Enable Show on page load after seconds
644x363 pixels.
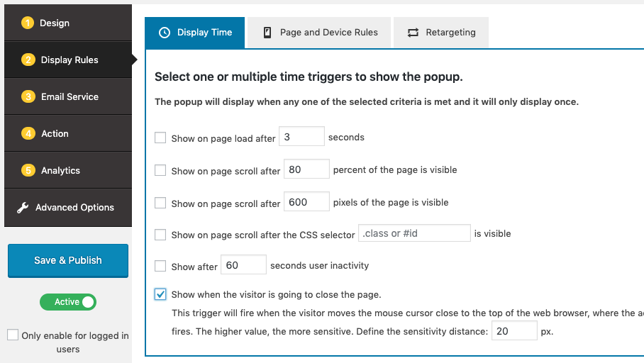160,138
